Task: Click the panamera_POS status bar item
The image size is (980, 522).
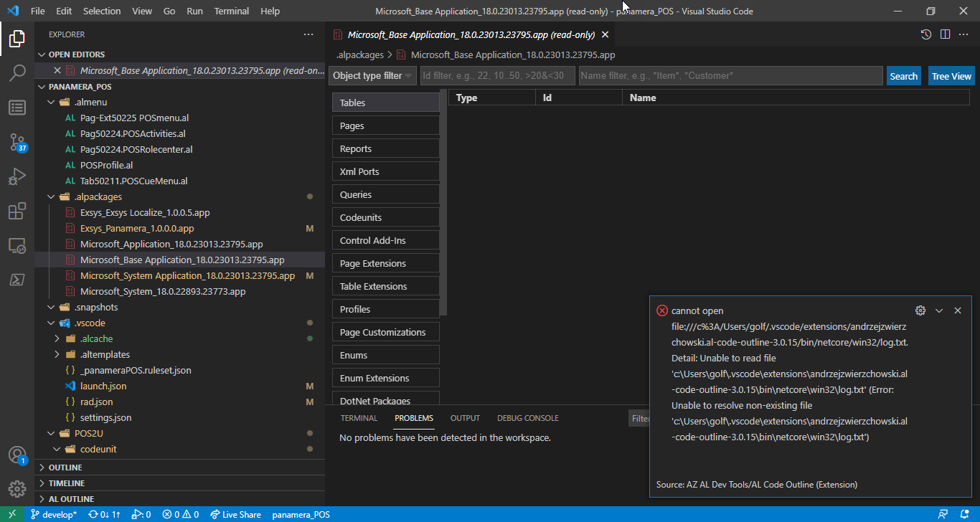Action: coord(301,514)
